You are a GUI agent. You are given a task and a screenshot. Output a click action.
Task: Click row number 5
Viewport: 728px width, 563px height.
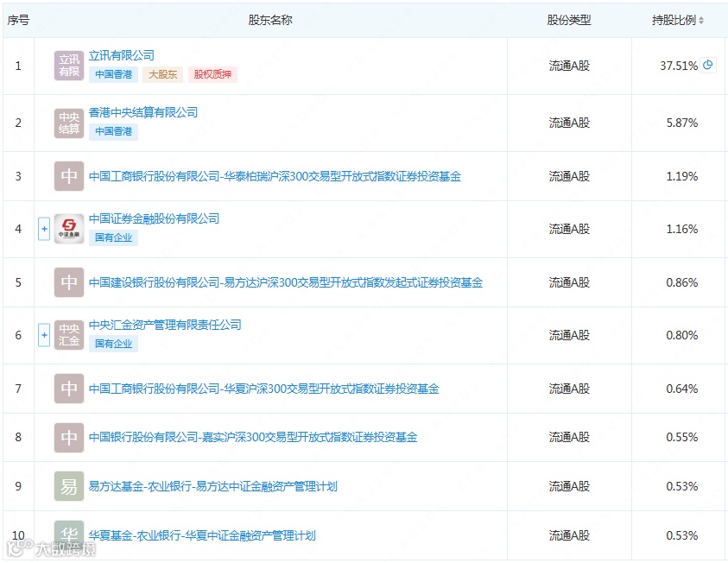[x=18, y=282]
